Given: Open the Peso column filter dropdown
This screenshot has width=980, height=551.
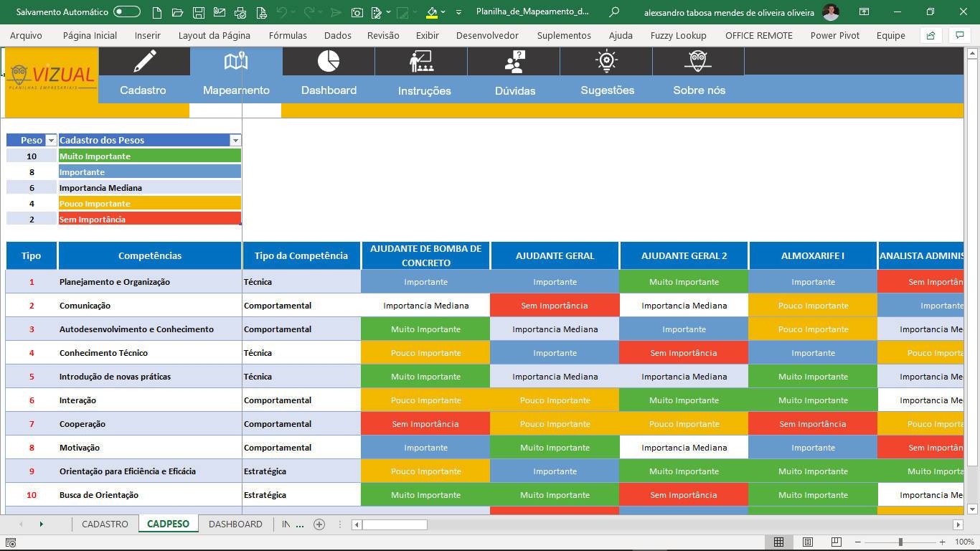Looking at the screenshot, I should tap(51, 141).
